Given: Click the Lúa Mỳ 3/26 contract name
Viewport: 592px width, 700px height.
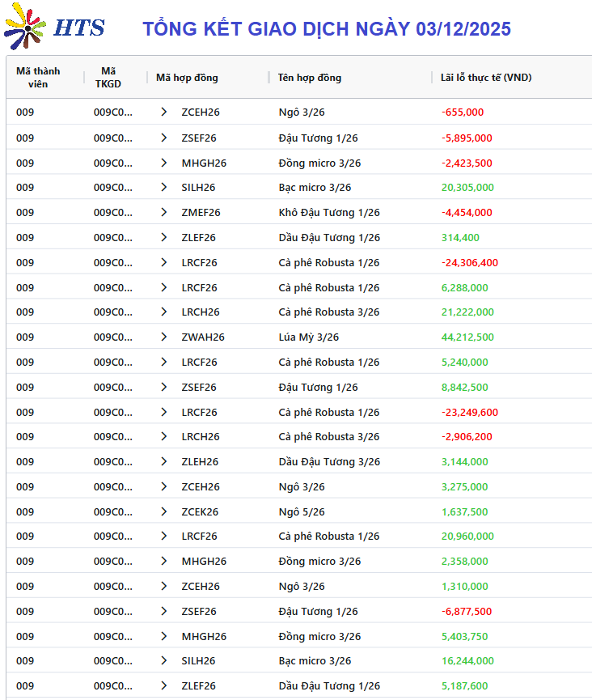Looking at the screenshot, I should point(309,337).
